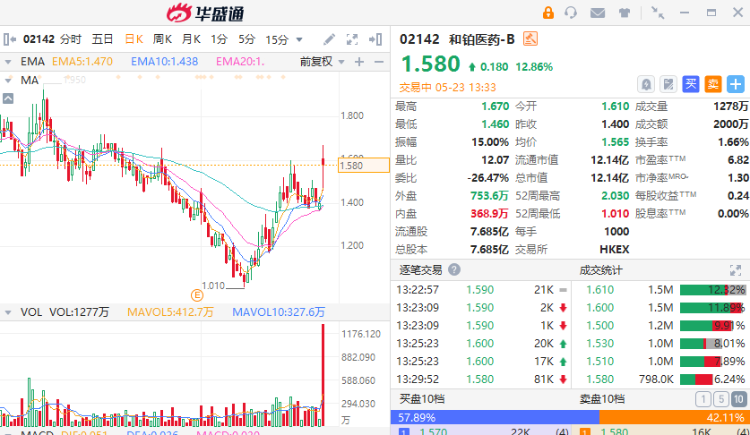This screenshot has height=435, width=750.
Task: Click the blue 买 buy button
Action: [691, 85]
